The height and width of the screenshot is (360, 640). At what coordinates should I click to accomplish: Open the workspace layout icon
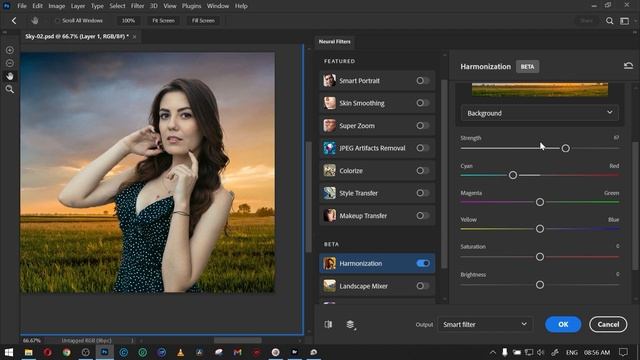tap(624, 21)
